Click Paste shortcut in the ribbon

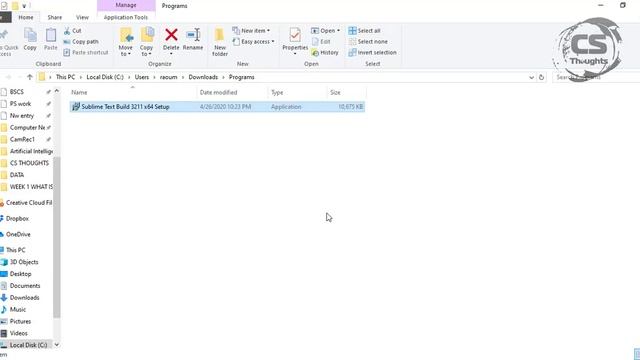click(x=86, y=53)
